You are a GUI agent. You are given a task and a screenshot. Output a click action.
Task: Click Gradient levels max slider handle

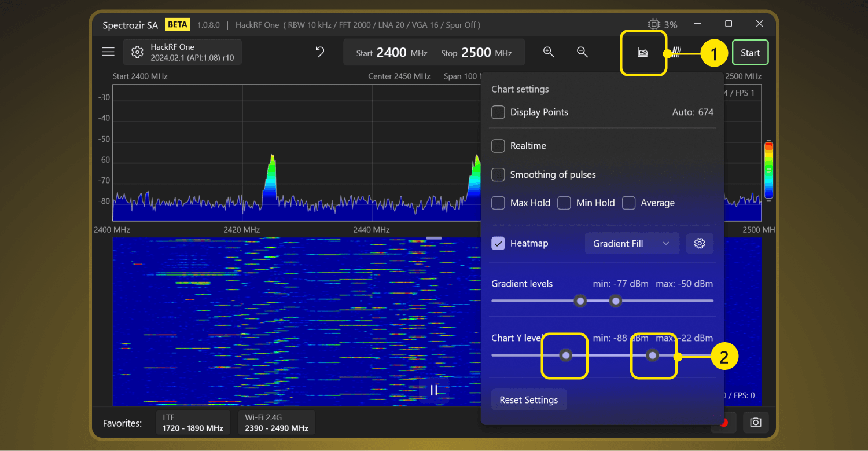click(616, 300)
